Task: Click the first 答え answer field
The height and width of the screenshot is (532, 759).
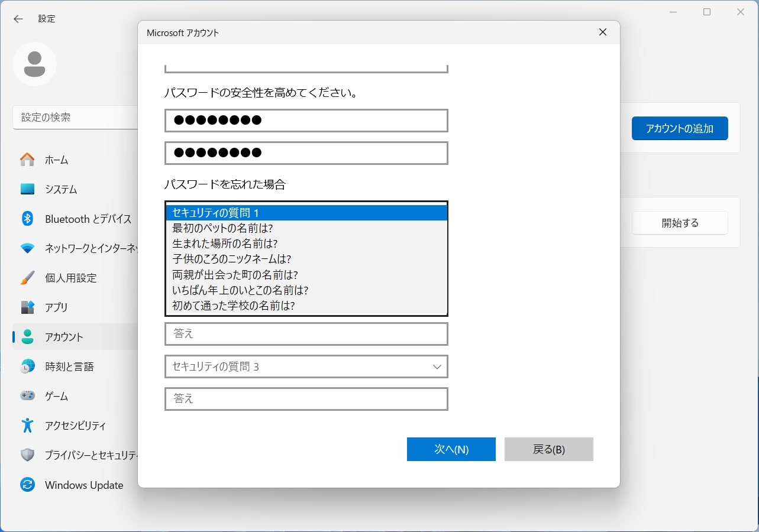Action: coord(306,334)
